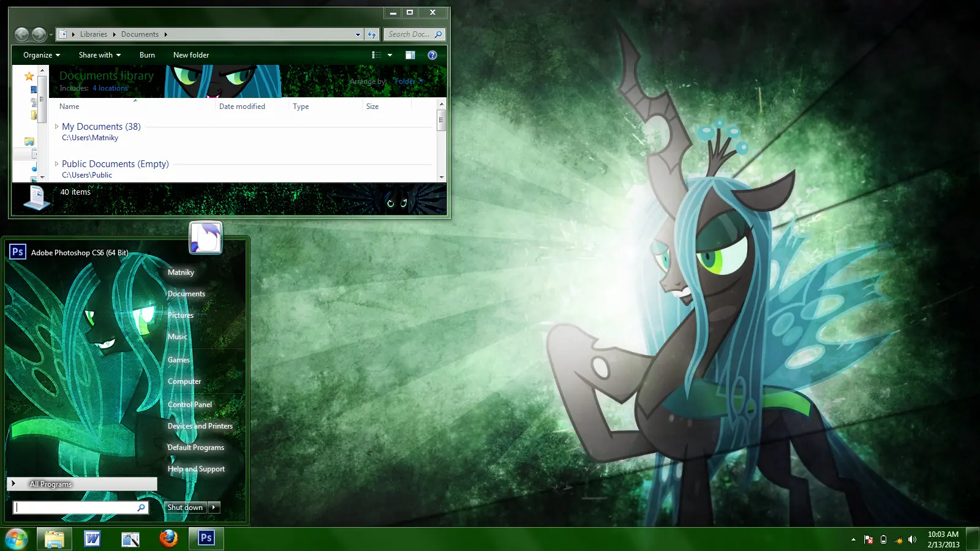Viewport: 980px width, 551px height.
Task: Expand the arrow after Documents breadcrumb
Action: 165,34
